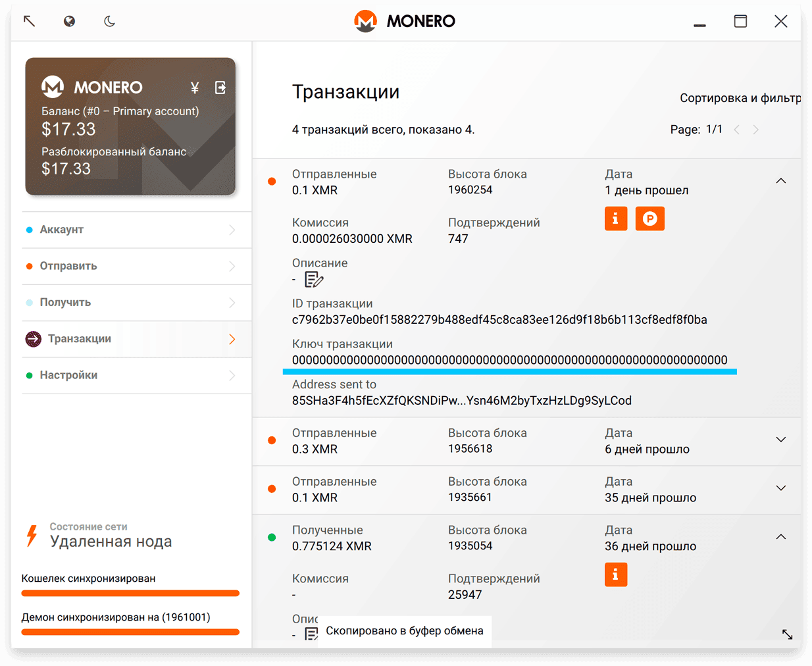Image resolution: width=812 pixels, height=666 pixels.
Task: Click block height 1960254 value
Action: (x=470, y=190)
